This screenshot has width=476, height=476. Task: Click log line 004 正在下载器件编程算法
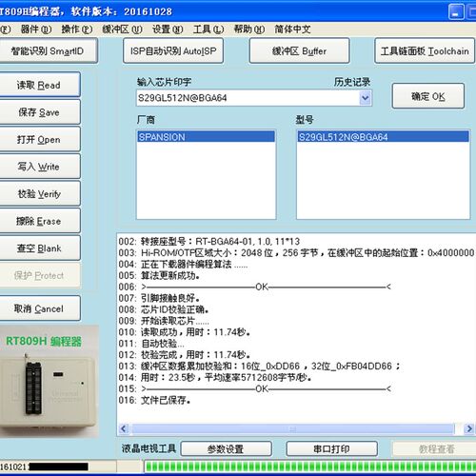183,265
